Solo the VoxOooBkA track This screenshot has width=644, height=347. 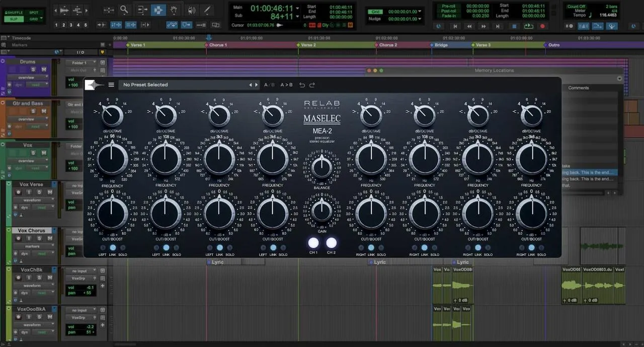[x=40, y=317]
